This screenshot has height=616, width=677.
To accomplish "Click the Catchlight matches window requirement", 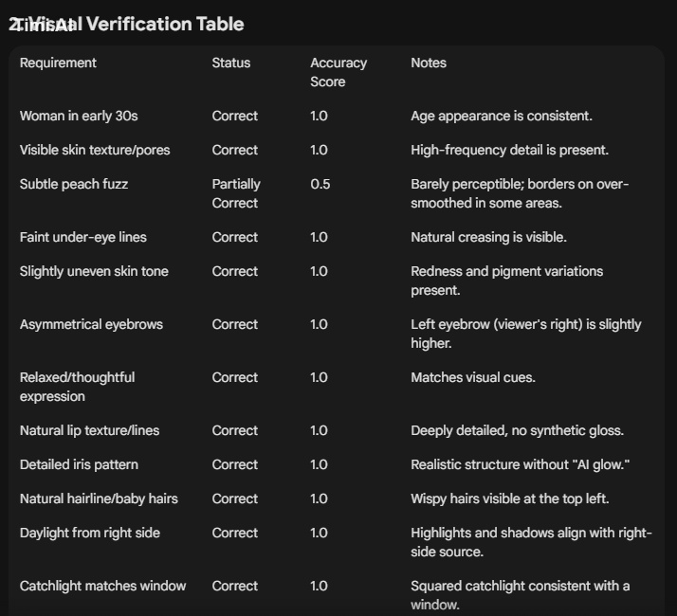I will [102, 587].
